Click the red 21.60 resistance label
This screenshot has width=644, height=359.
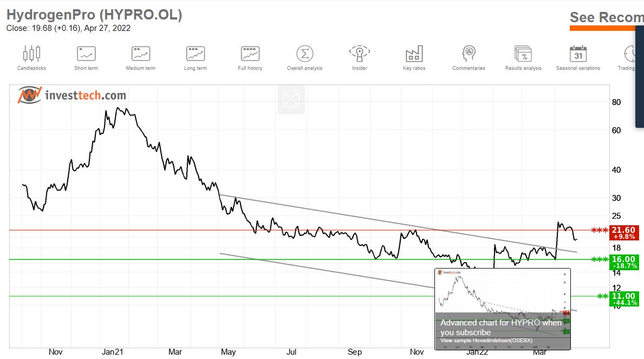click(x=624, y=232)
